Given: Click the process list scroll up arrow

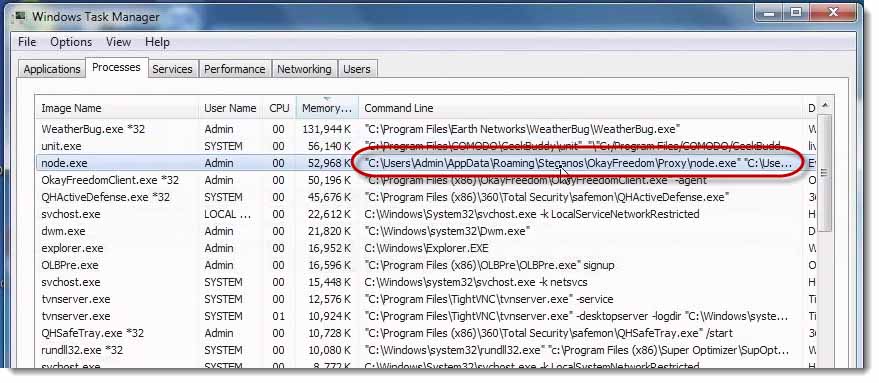Looking at the screenshot, I should [x=824, y=106].
